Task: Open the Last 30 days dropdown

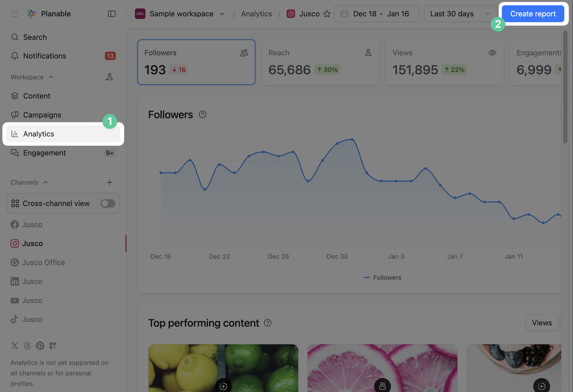Action: (460, 14)
